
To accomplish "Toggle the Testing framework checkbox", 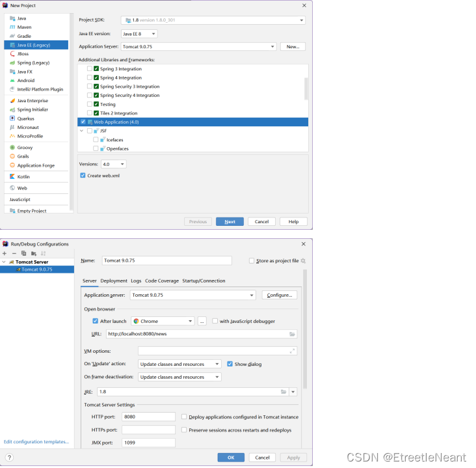I will pyautogui.click(x=90, y=104).
